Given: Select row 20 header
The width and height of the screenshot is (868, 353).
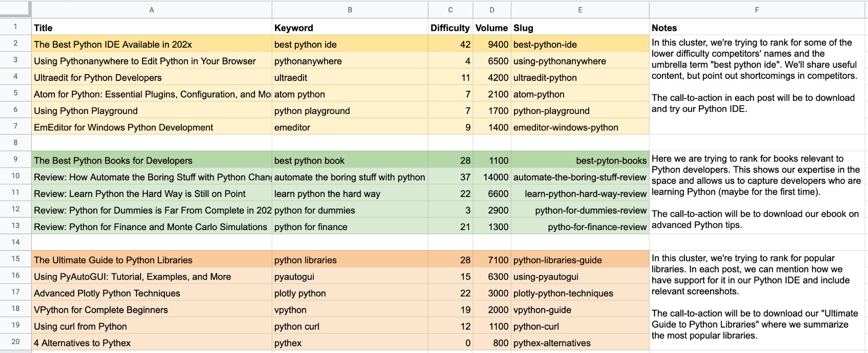Looking at the screenshot, I should 16,342.
